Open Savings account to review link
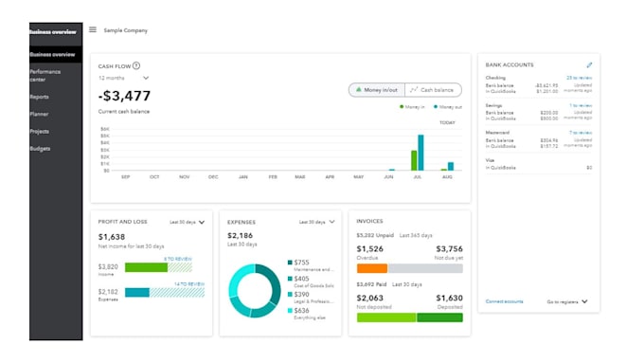Viewport: 644px width, 363px height. (x=581, y=105)
